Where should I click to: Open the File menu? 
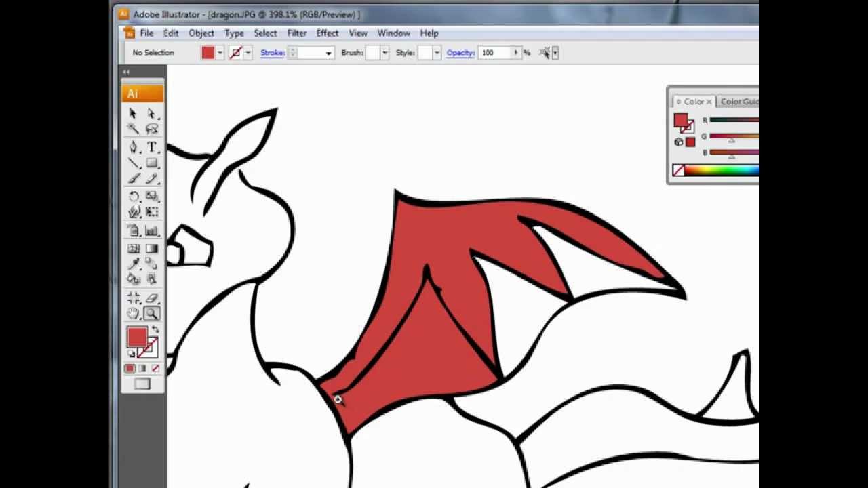146,33
